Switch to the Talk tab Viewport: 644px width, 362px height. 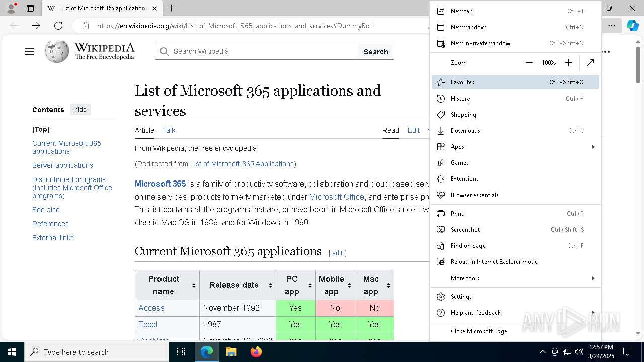coord(169,130)
